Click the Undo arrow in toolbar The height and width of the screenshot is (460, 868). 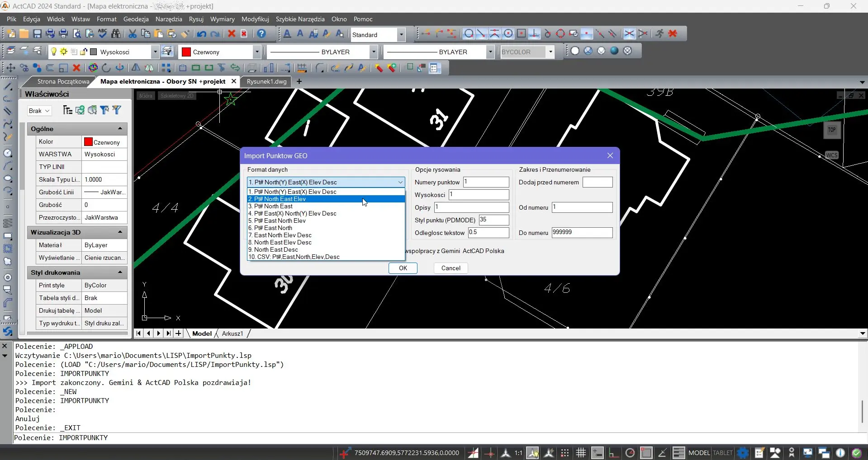[x=202, y=34]
